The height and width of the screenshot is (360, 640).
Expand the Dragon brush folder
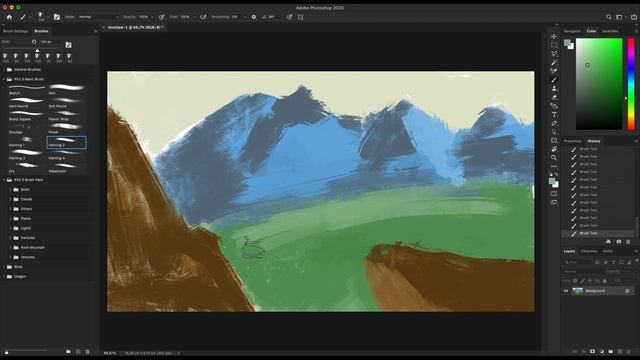click(4, 276)
